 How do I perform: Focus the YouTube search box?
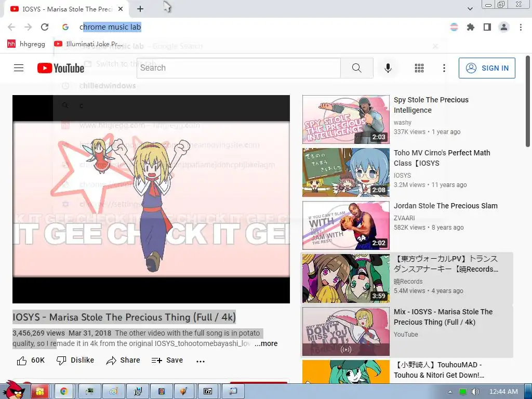click(238, 68)
